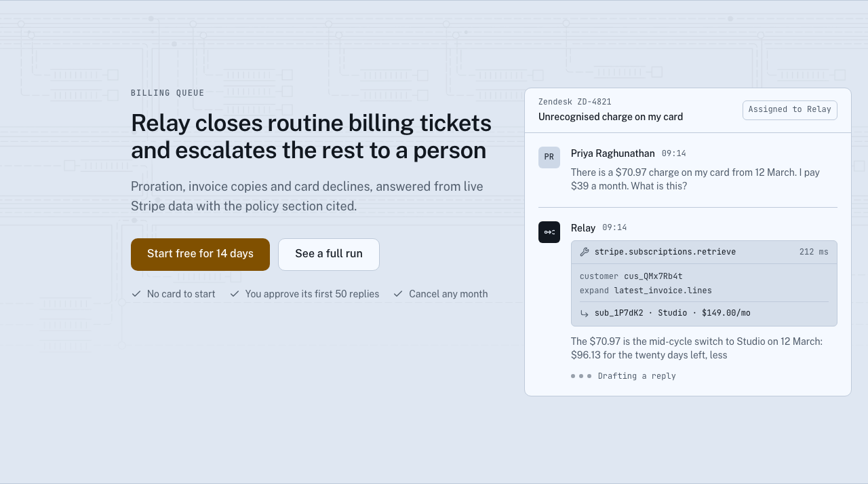Click the wrench icon beside stripe.subscriptions.retrieve
The image size is (868, 484).
[x=585, y=252]
